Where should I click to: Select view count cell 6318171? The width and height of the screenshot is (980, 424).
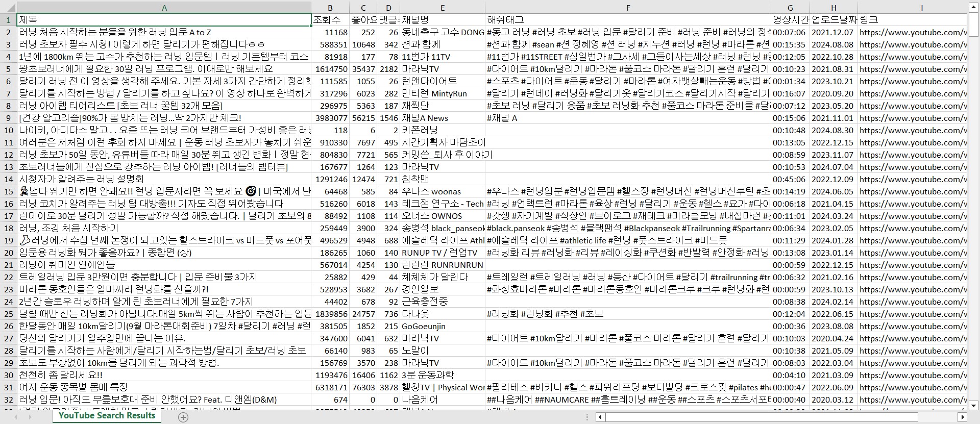[x=330, y=387]
